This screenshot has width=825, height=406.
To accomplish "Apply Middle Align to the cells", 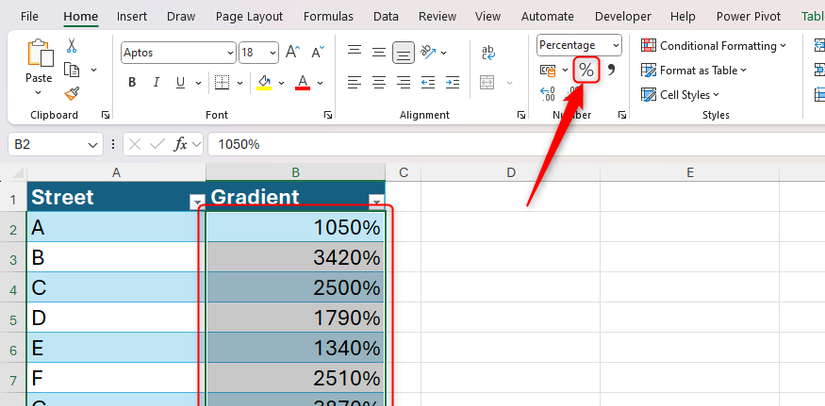I will coord(379,52).
